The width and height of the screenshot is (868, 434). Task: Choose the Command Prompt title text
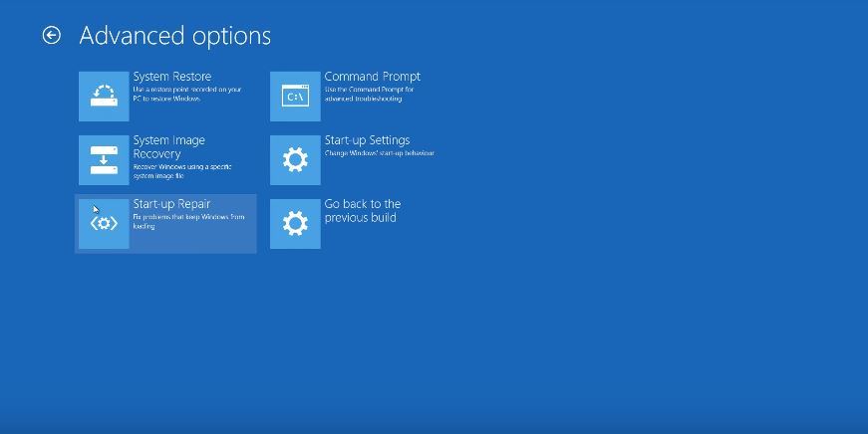[x=373, y=77]
